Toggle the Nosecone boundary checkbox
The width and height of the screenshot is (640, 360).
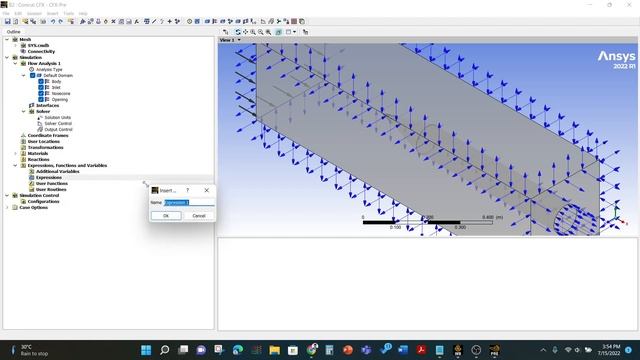(41, 93)
